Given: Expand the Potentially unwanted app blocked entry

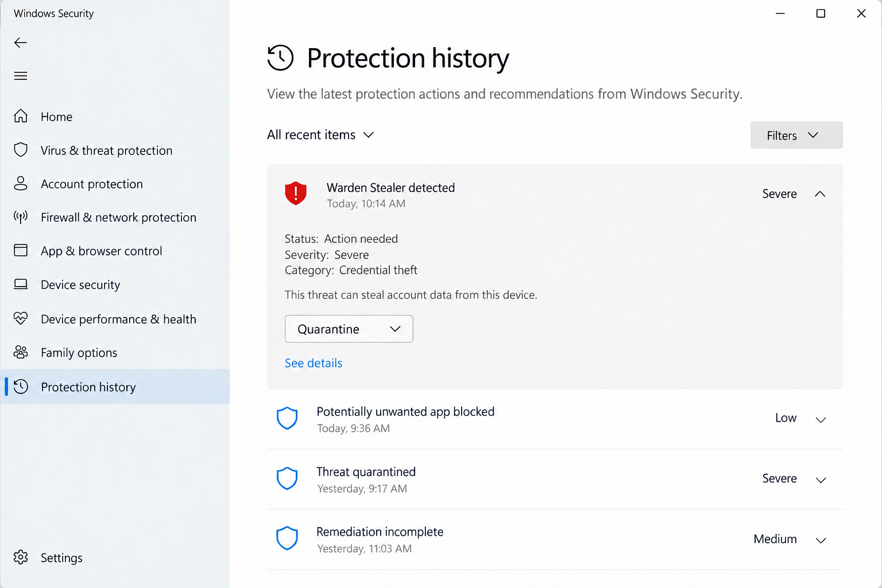Looking at the screenshot, I should pos(821,420).
